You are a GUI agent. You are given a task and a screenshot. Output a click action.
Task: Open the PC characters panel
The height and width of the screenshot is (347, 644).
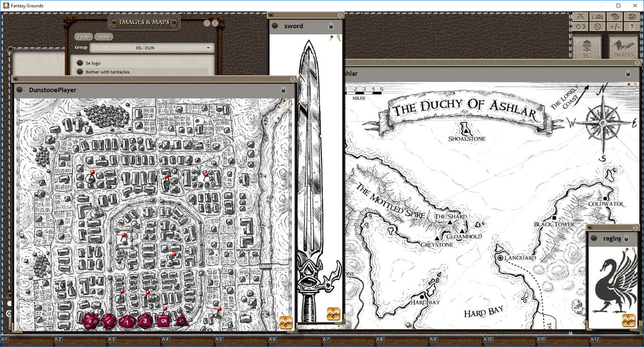(586, 46)
